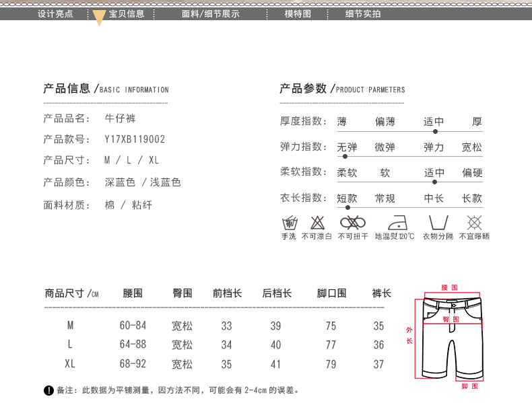Click the 手洗 hand wash icon
This screenshot has width=532, height=403.
[290, 223]
